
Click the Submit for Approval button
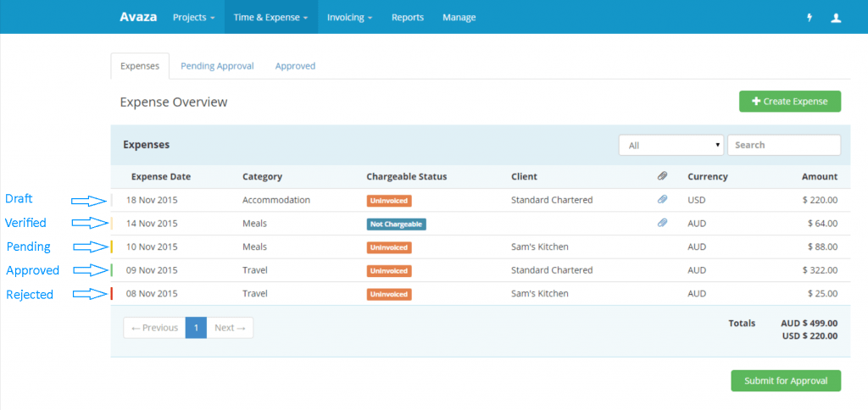(786, 380)
